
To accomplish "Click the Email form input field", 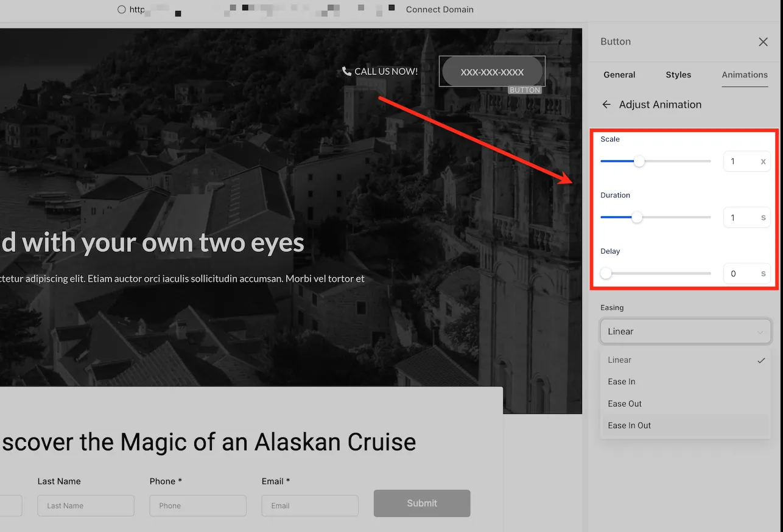I will 310,506.
